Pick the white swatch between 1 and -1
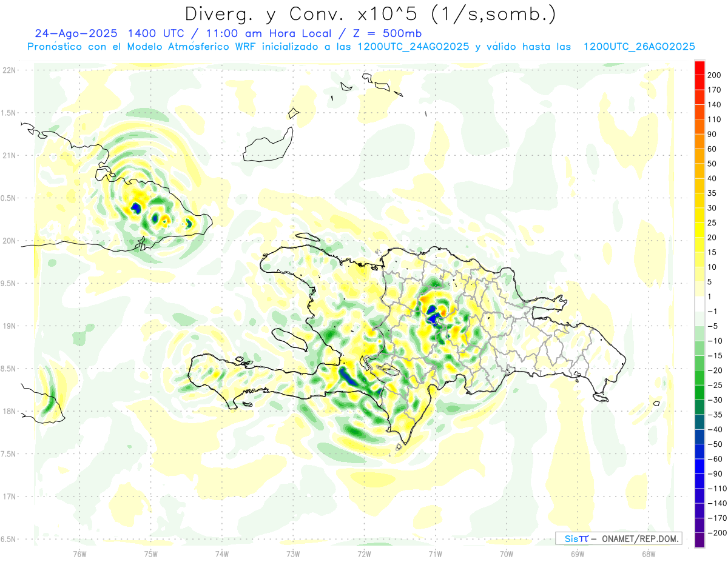This screenshot has height=562, width=728. coord(699,304)
